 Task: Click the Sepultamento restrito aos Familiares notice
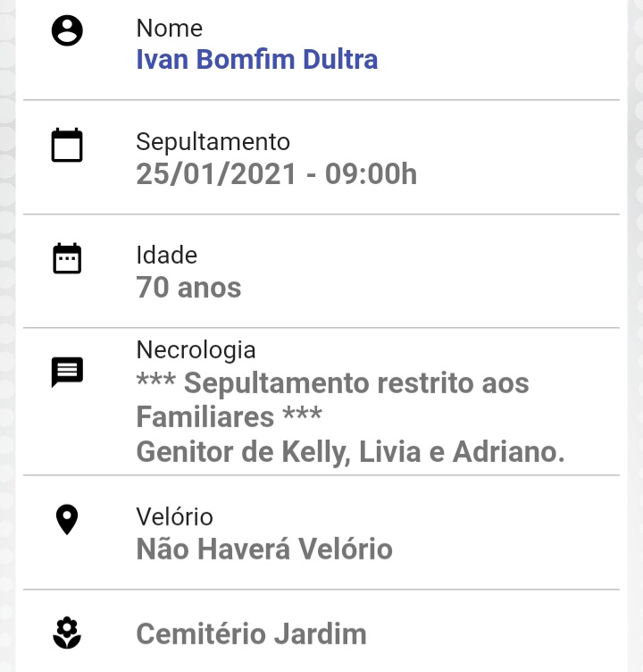pyautogui.click(x=332, y=399)
